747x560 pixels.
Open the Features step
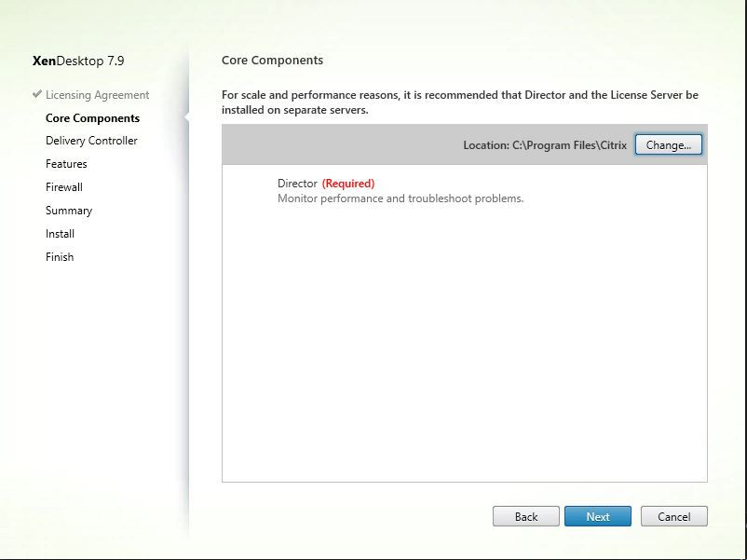tap(66, 164)
